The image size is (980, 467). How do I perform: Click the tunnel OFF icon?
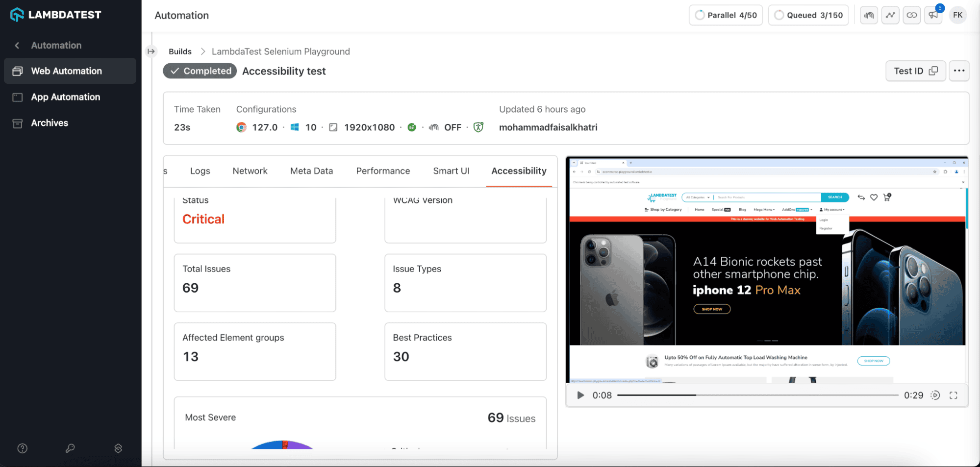433,127
